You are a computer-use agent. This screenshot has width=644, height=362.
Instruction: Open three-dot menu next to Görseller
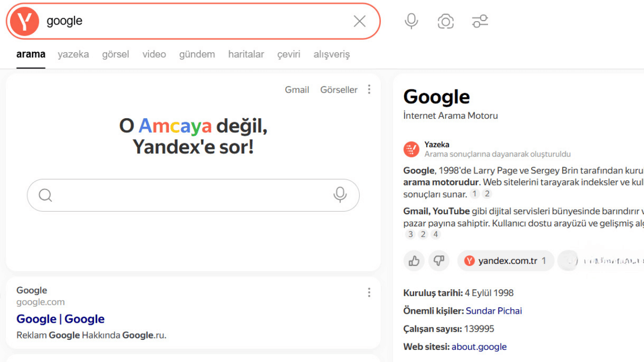click(x=369, y=89)
